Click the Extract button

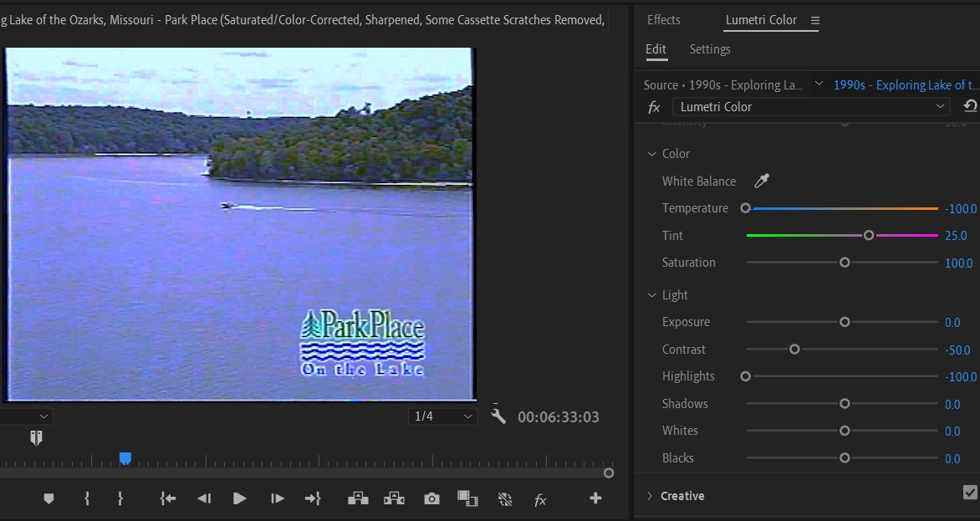[x=395, y=498]
